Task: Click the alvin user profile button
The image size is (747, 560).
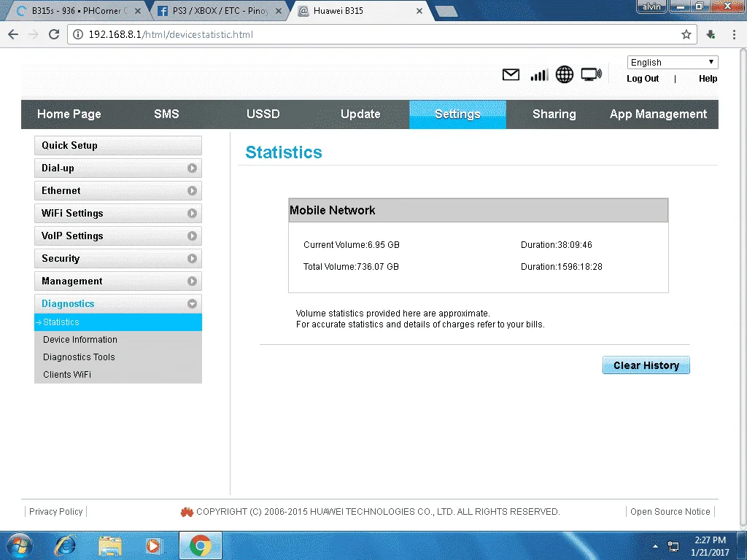Action: 651,6
